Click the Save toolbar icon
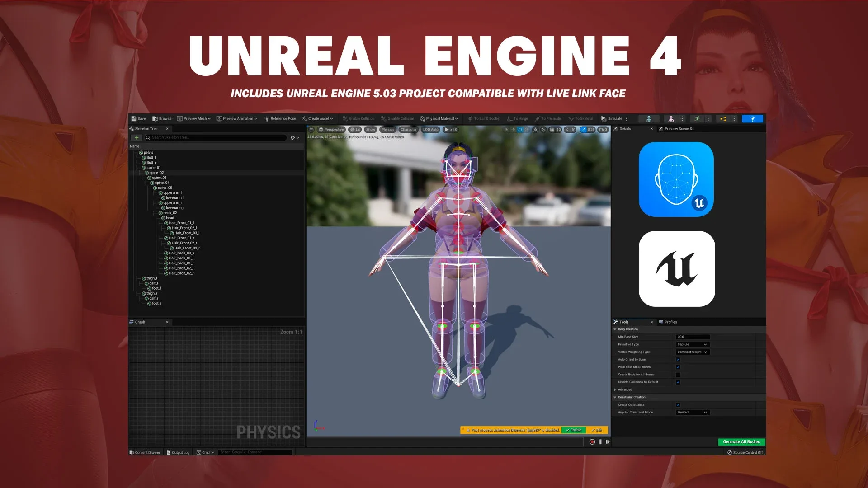The image size is (868, 488). (x=134, y=119)
